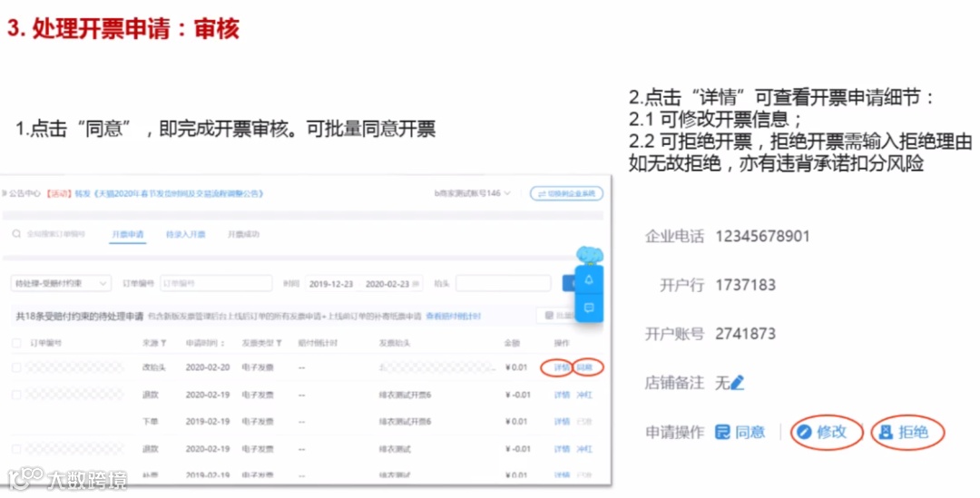Viewport: 980px width, 498px height.
Task: Open 详情 for the 改抬头 2020-02-20 row
Action: pyautogui.click(x=562, y=367)
